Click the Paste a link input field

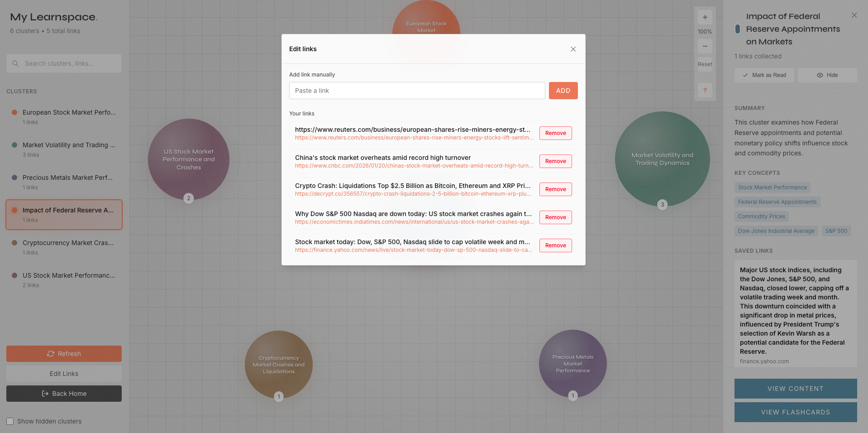417,91
